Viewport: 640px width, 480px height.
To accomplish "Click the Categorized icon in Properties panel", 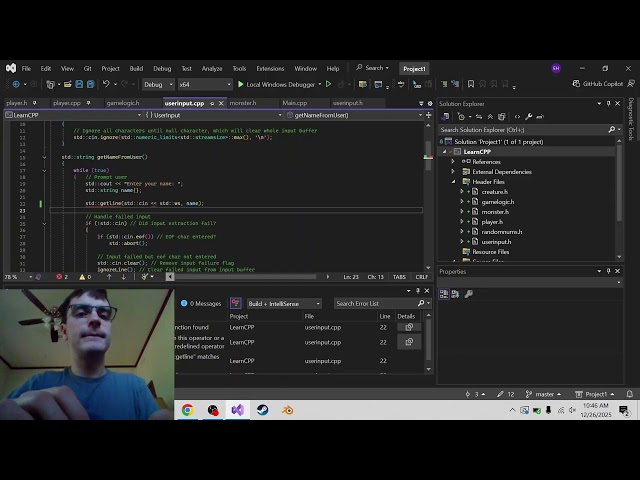I will (444, 294).
